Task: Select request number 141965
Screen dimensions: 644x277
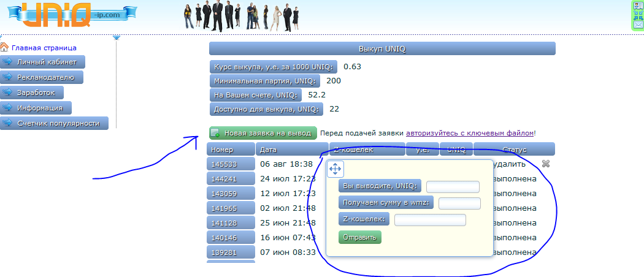Action: (231, 208)
